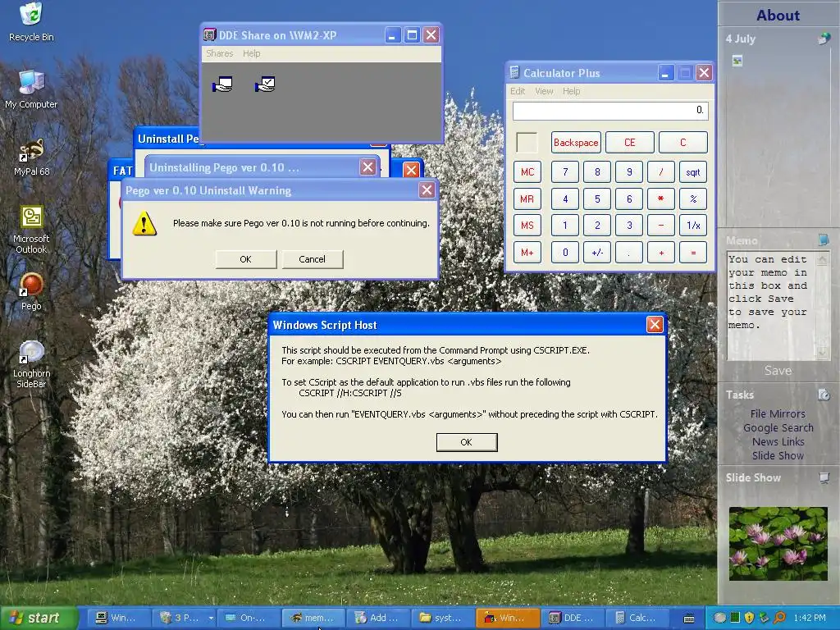The width and height of the screenshot is (840, 630).
Task: Click the grey round tray icon
Action: [720, 618]
